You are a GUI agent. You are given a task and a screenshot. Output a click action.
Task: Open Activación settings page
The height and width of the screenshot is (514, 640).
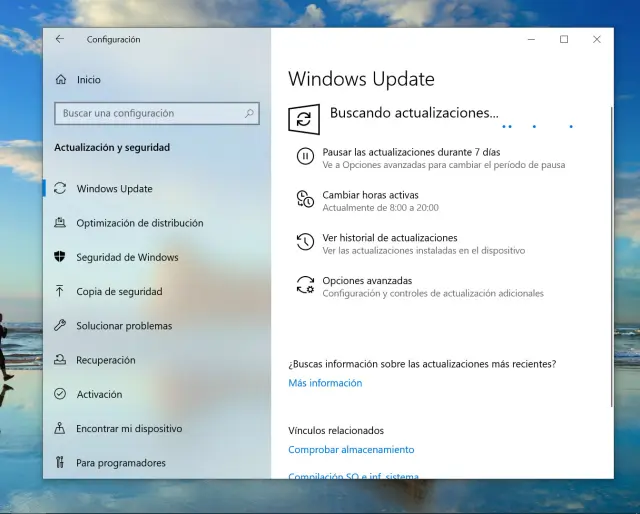click(99, 394)
